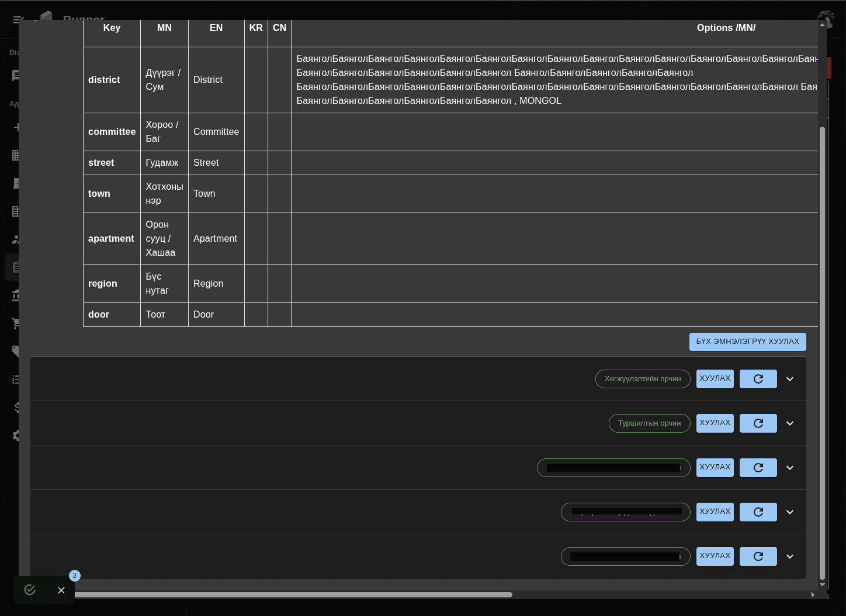This screenshot has width=846, height=616.
Task: Click refresh icon beside Туршилтын орчин row
Action: [x=758, y=423]
